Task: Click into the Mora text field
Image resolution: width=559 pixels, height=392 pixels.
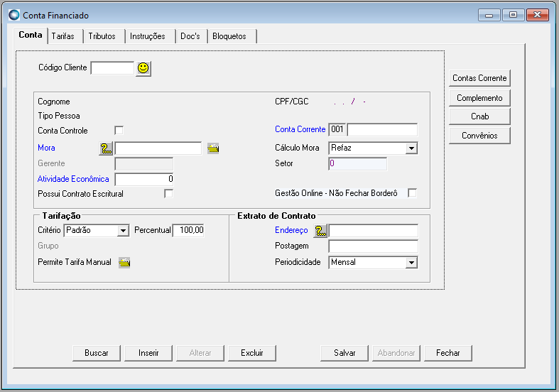Action: click(158, 148)
